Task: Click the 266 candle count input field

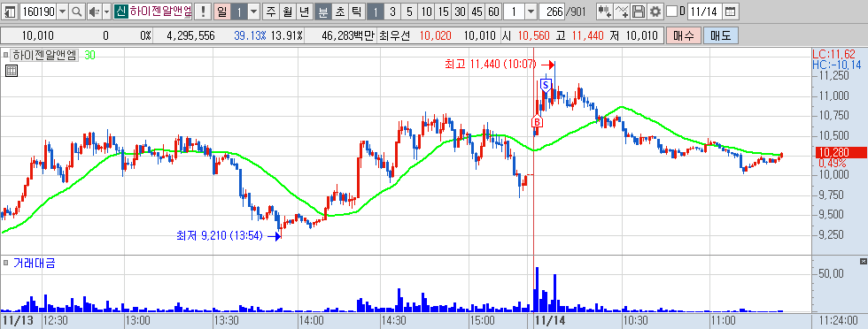Action: pyautogui.click(x=551, y=11)
